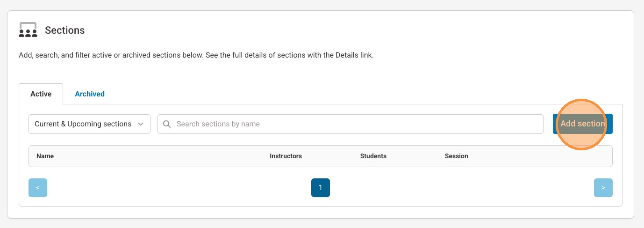Click the words "Details link" in description
Viewport: 644px width, 228px height.
(354, 55)
